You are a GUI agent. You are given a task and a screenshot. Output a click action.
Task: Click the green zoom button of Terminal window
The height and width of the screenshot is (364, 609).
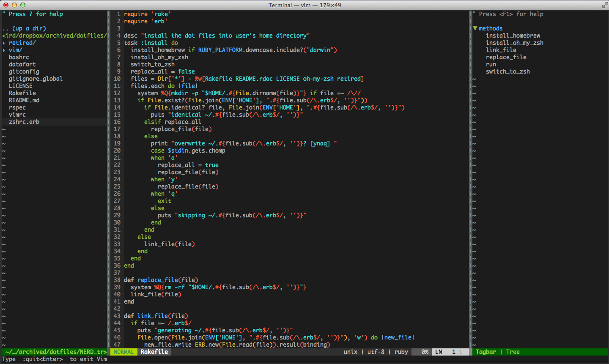coord(23,5)
